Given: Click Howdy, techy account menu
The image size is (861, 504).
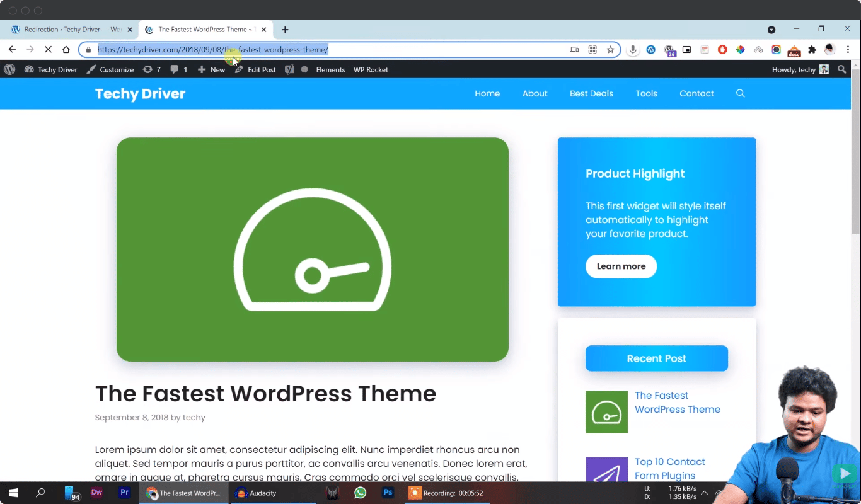Looking at the screenshot, I should coord(800,69).
